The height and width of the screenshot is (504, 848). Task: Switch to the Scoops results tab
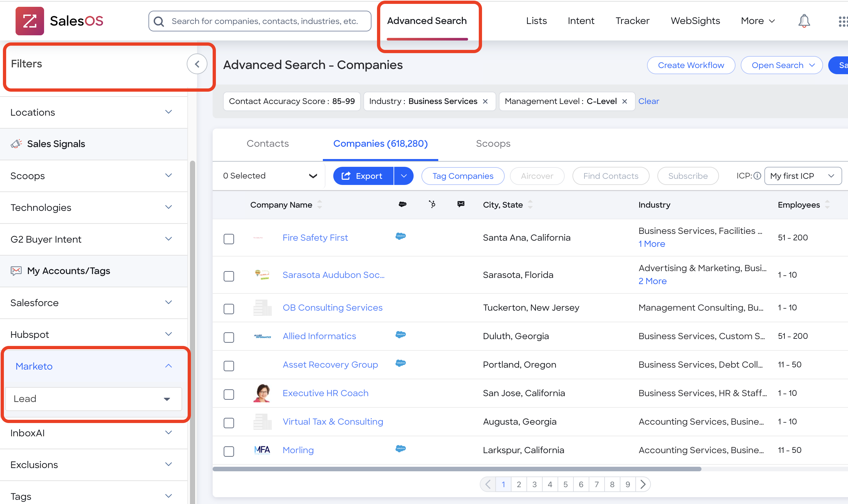[493, 144]
